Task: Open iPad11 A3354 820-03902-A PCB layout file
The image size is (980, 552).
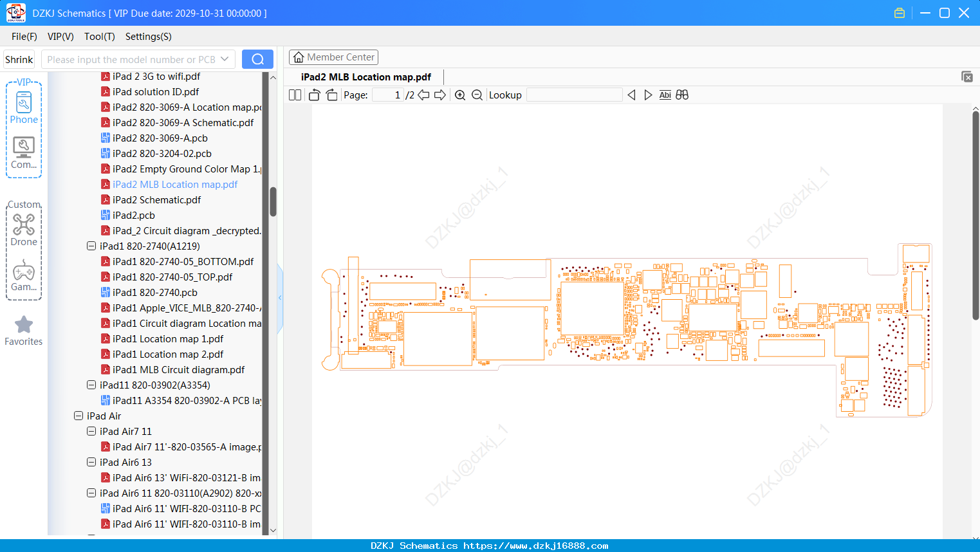Action: coord(187,401)
